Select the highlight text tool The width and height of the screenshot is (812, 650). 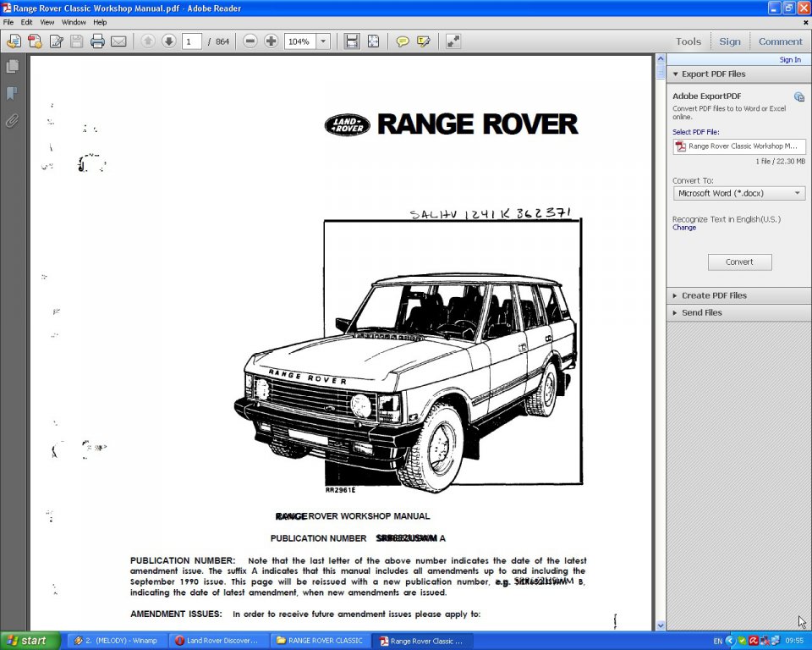(x=424, y=41)
